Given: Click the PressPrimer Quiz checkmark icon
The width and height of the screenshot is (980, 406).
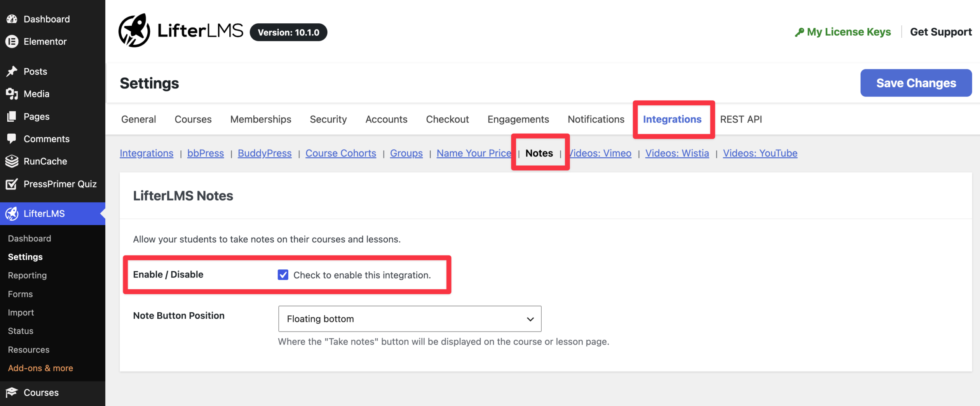Looking at the screenshot, I should point(12,184).
